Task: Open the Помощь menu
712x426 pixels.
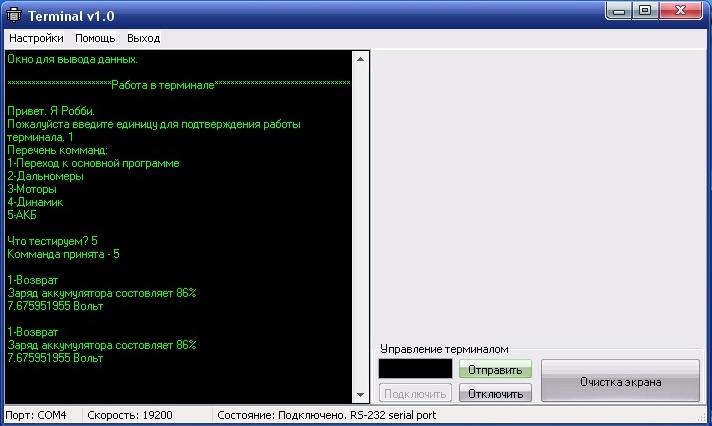Action: [x=95, y=38]
